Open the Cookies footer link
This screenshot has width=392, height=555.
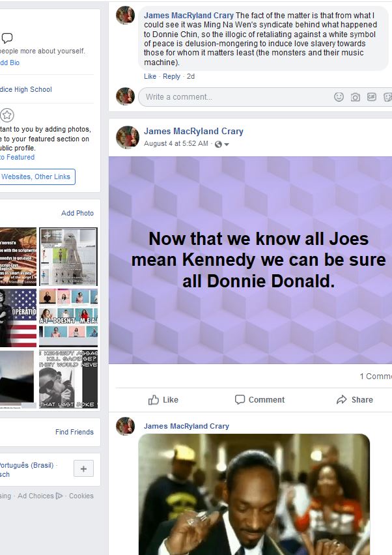coord(81,496)
